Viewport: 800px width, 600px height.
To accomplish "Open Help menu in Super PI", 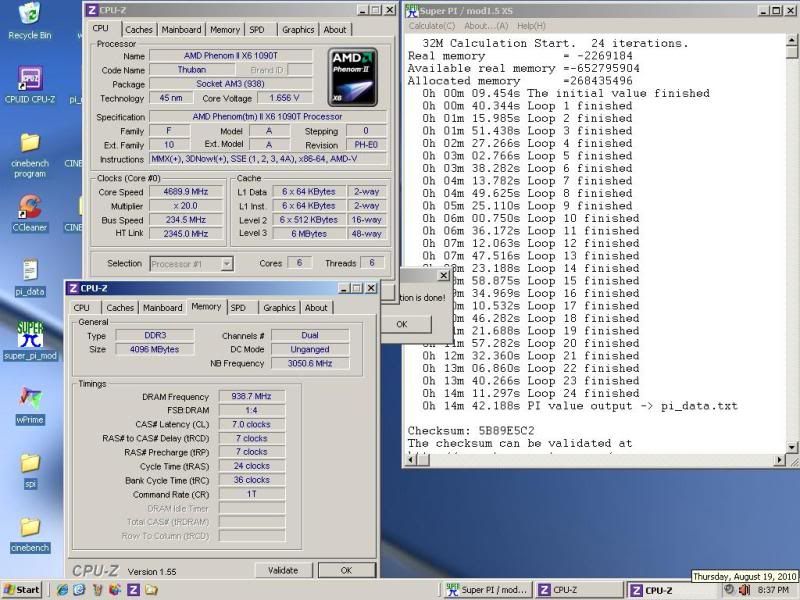I will coord(531,26).
